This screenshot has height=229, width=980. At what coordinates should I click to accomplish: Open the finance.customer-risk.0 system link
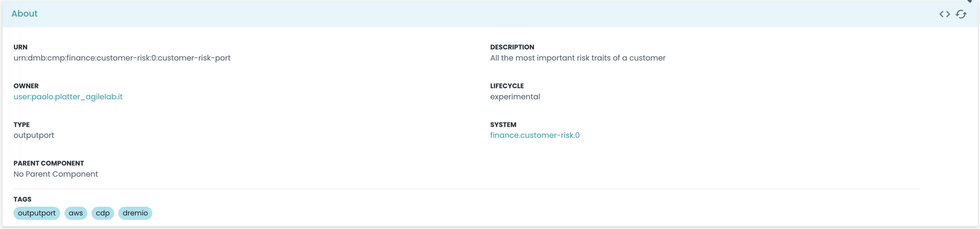(534, 135)
